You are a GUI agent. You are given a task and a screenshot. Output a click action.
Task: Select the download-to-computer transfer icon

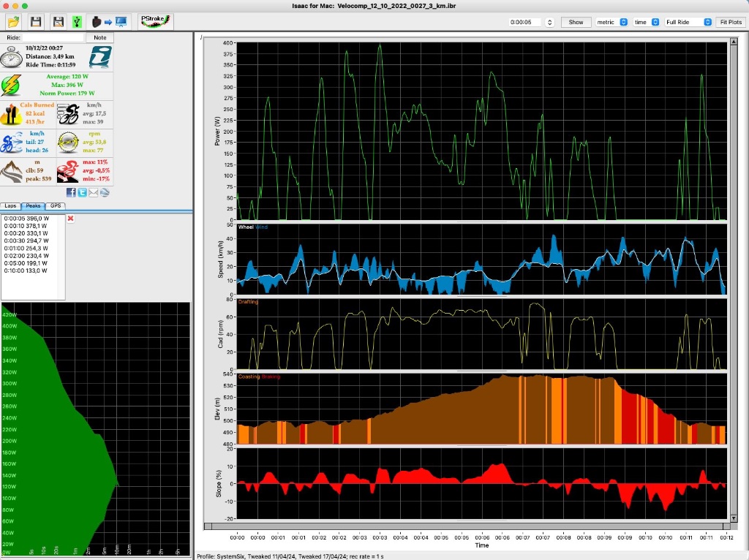(x=108, y=21)
